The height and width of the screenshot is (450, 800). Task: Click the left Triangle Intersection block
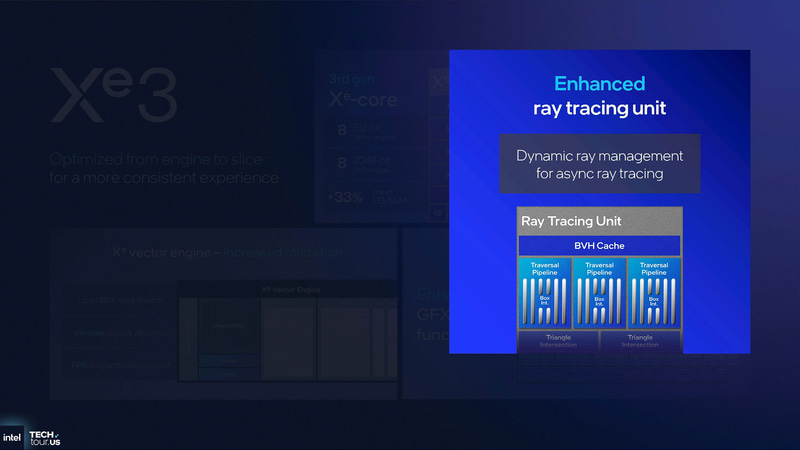[558, 341]
